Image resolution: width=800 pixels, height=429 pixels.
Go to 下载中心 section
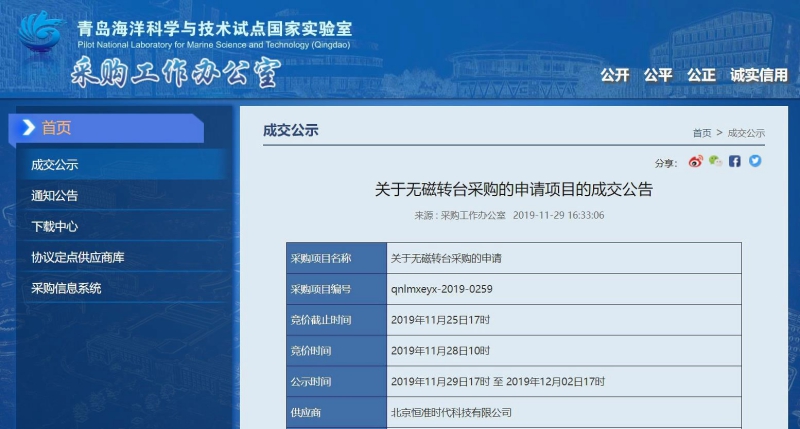(54, 227)
